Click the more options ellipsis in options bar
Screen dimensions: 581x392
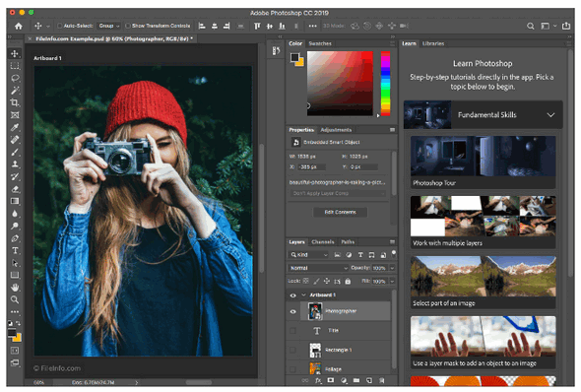[x=313, y=26]
